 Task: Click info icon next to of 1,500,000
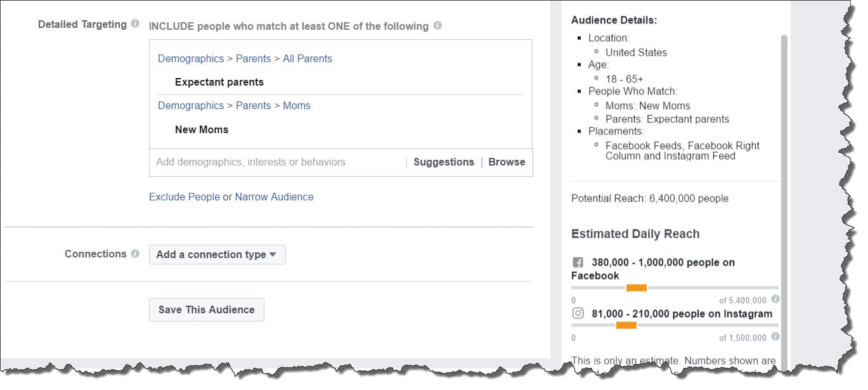[775, 337]
